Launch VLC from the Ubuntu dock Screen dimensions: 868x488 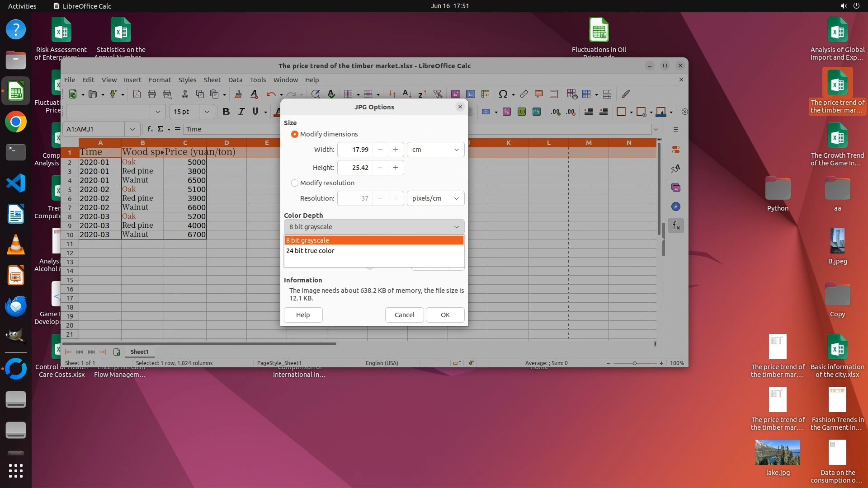(x=16, y=244)
